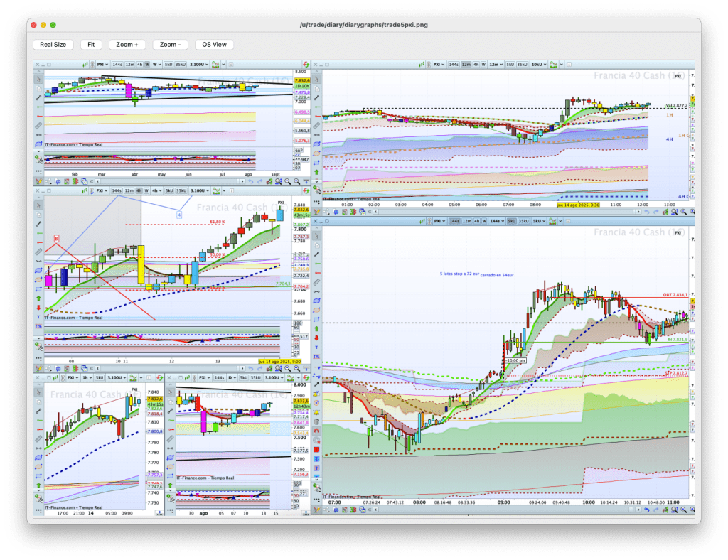
Task: Open the OS View option
Action: (x=214, y=44)
